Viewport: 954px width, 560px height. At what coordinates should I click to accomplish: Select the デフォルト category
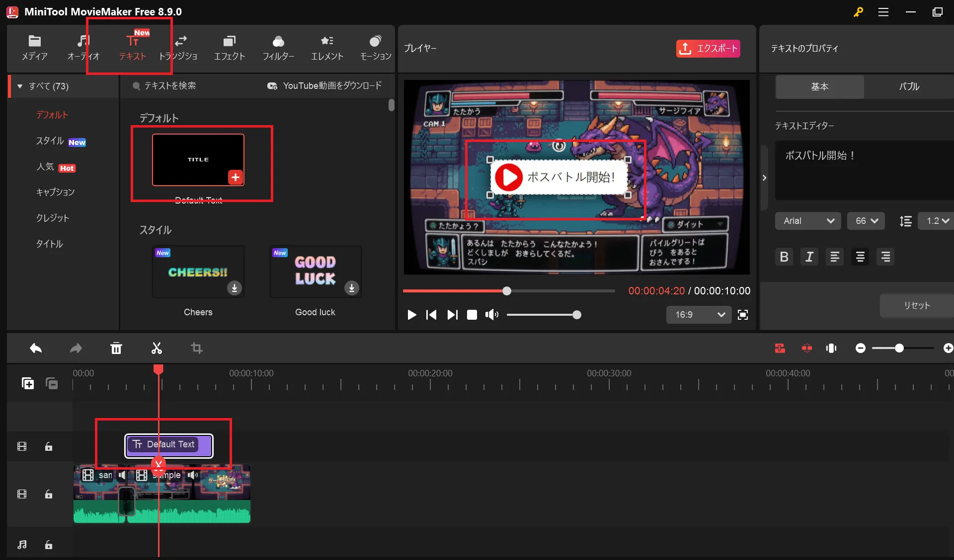(x=52, y=115)
